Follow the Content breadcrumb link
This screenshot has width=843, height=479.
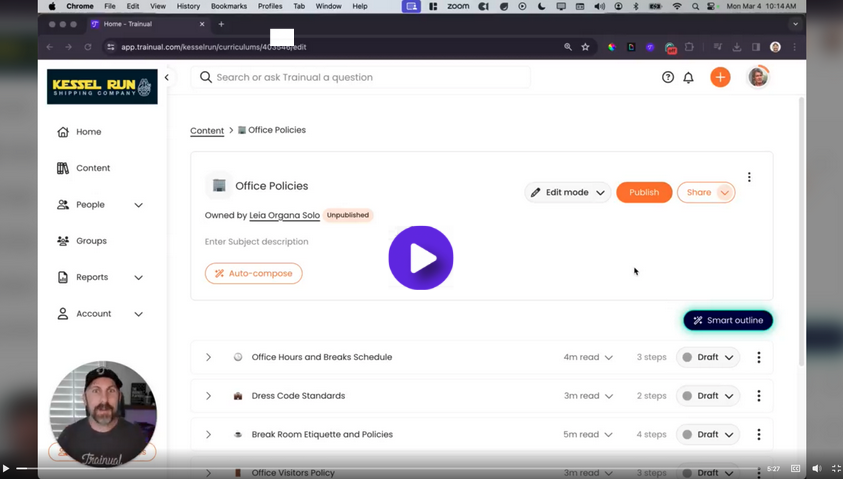point(207,131)
